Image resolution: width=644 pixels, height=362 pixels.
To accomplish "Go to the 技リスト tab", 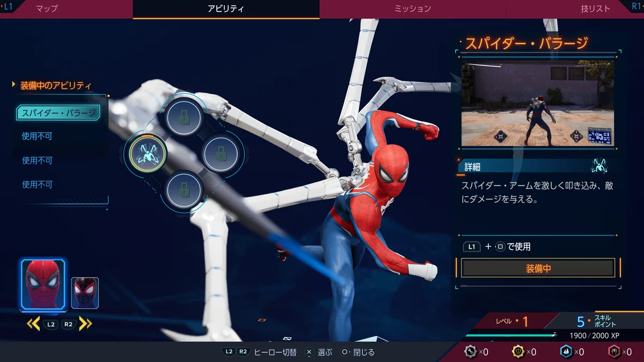I will click(595, 9).
